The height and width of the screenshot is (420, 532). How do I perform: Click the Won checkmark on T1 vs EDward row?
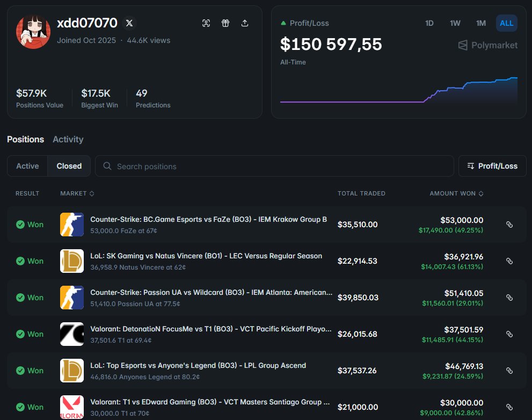tap(20, 407)
